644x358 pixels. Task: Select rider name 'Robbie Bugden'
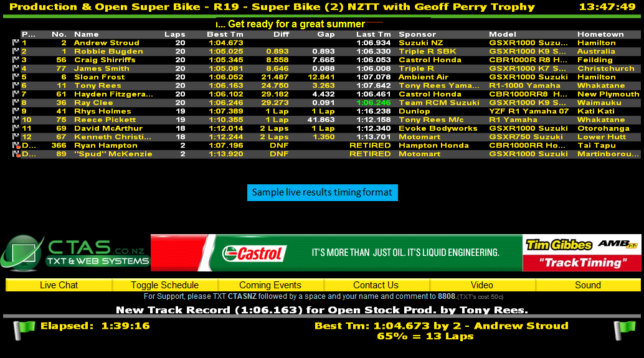109,51
